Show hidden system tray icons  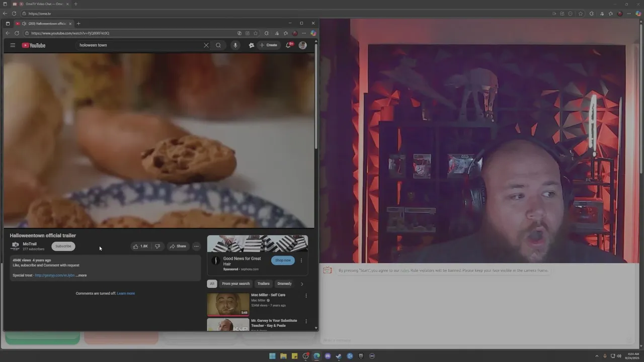click(x=597, y=356)
